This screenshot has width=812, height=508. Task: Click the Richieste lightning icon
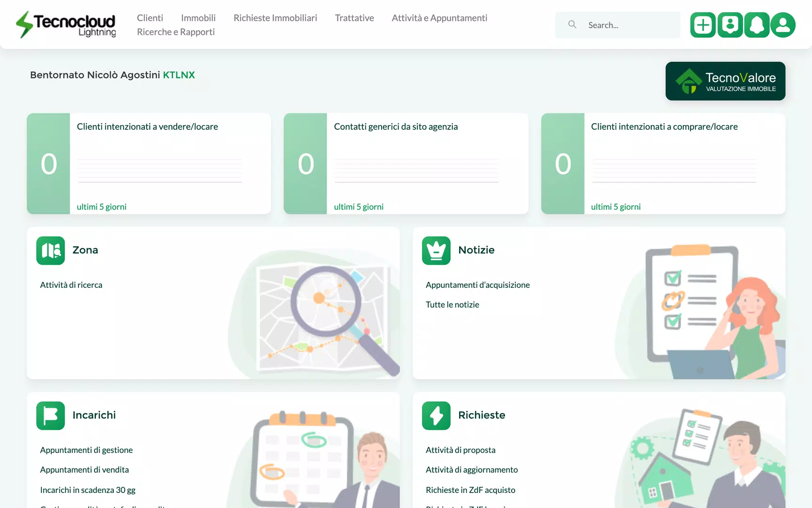(x=436, y=415)
